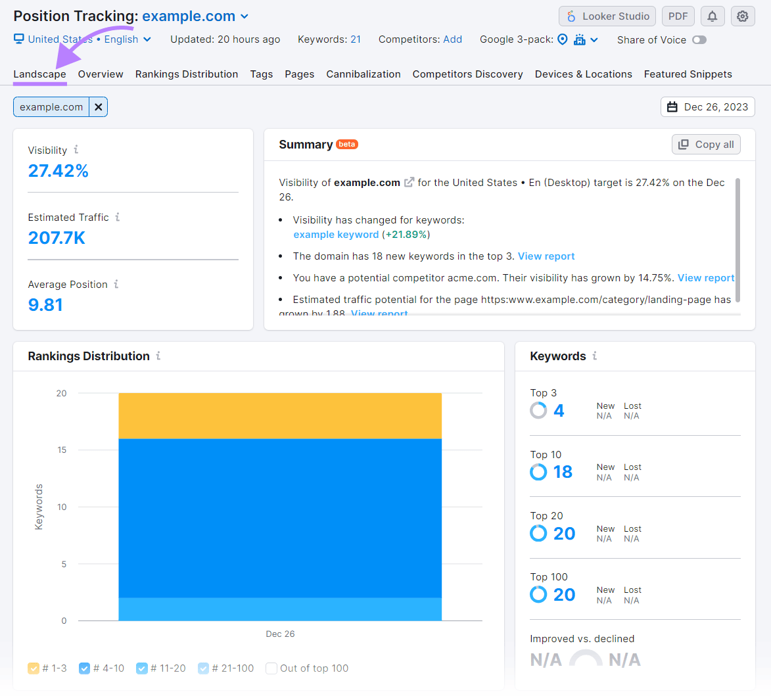Open the English language dropdown

147,39
